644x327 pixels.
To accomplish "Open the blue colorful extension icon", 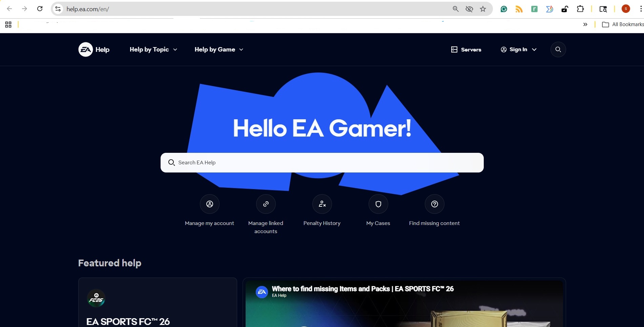I will pyautogui.click(x=549, y=9).
